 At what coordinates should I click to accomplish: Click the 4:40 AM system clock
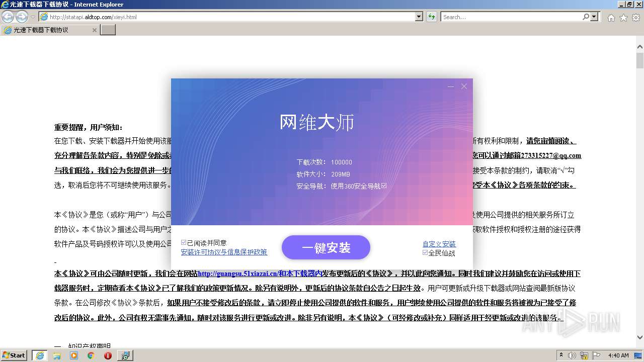click(618, 355)
